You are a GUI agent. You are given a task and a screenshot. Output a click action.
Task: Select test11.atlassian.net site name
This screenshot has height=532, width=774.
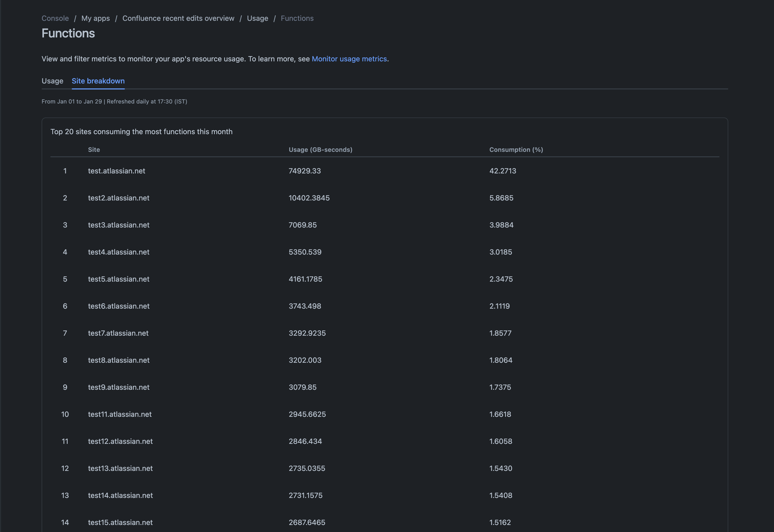(x=120, y=414)
